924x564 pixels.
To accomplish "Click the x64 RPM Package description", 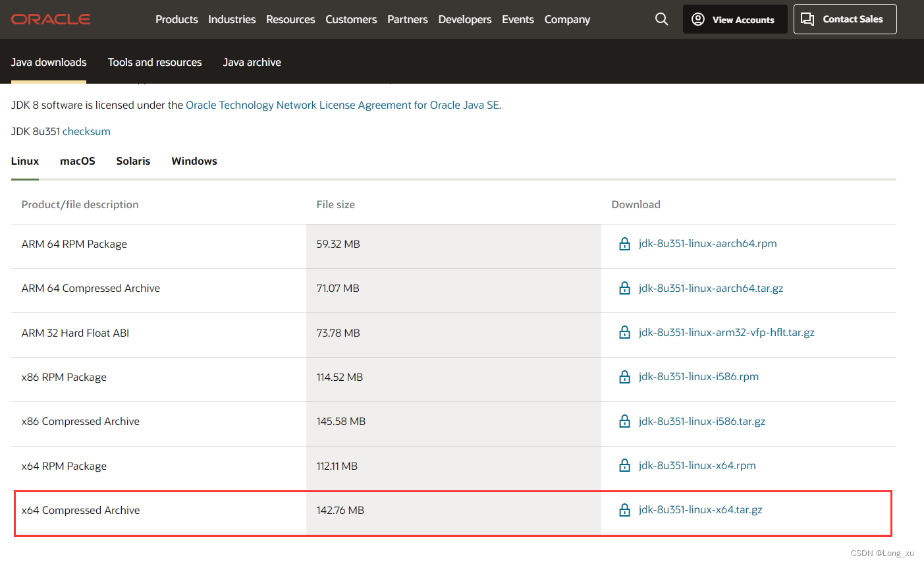I will click(x=64, y=466).
